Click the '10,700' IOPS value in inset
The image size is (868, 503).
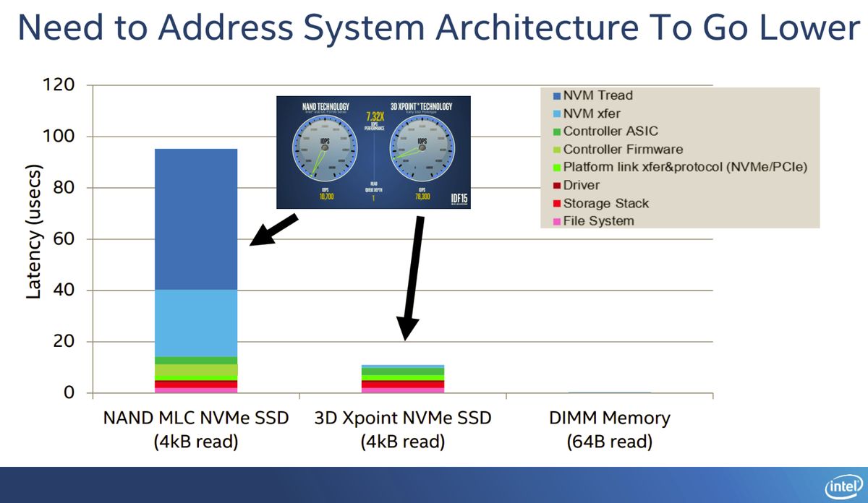tap(325, 196)
